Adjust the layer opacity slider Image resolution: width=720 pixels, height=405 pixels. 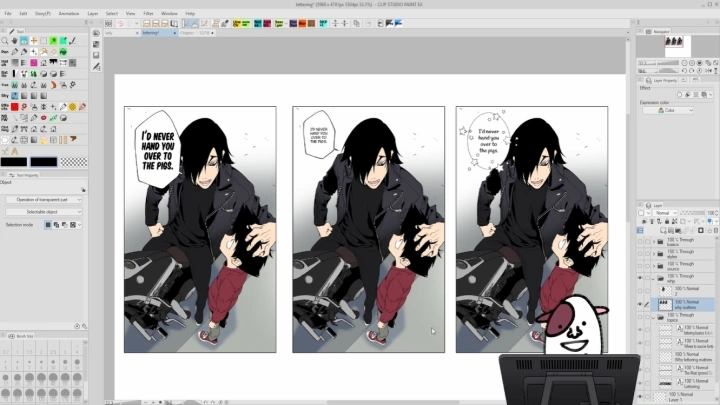coord(692,213)
